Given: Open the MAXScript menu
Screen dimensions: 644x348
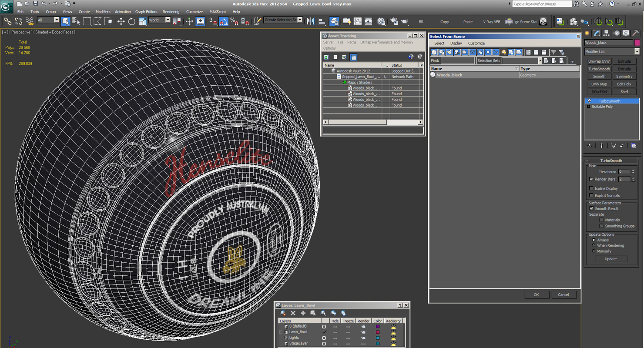Looking at the screenshot, I should (x=218, y=12).
